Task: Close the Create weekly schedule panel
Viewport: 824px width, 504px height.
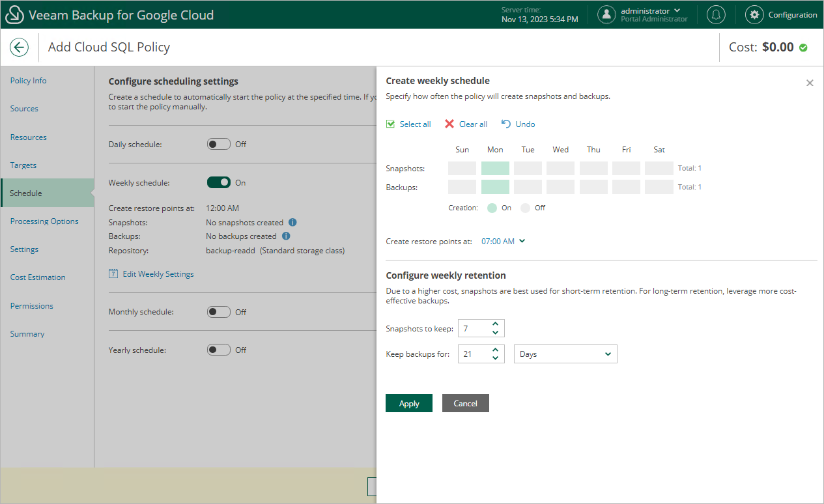Action: pyautogui.click(x=810, y=83)
